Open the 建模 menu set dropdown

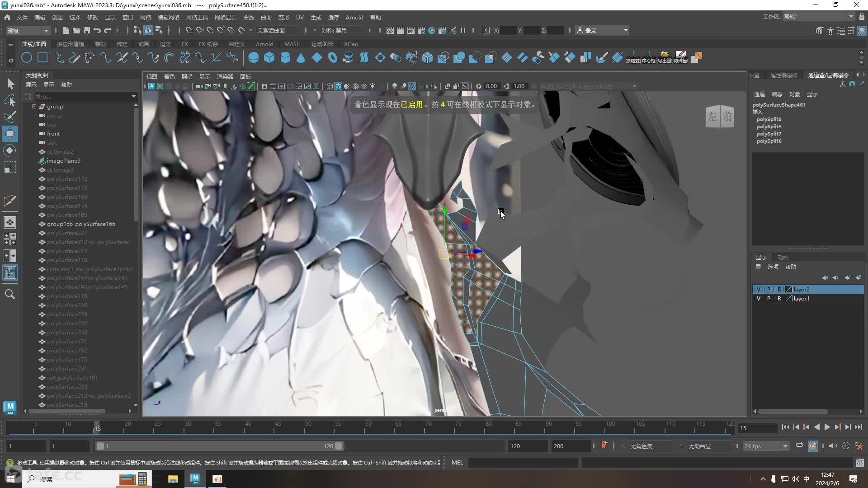point(28,30)
